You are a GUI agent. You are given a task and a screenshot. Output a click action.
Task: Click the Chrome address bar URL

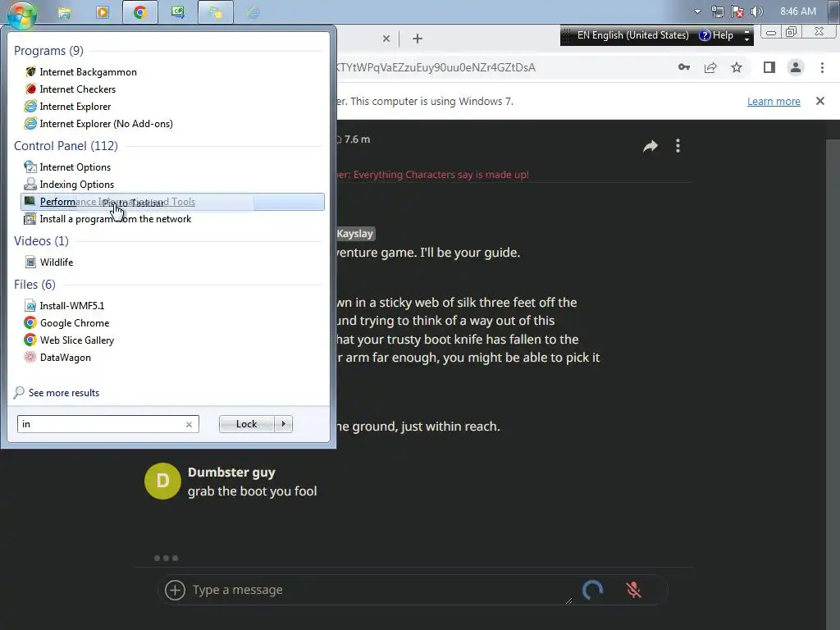click(435, 67)
